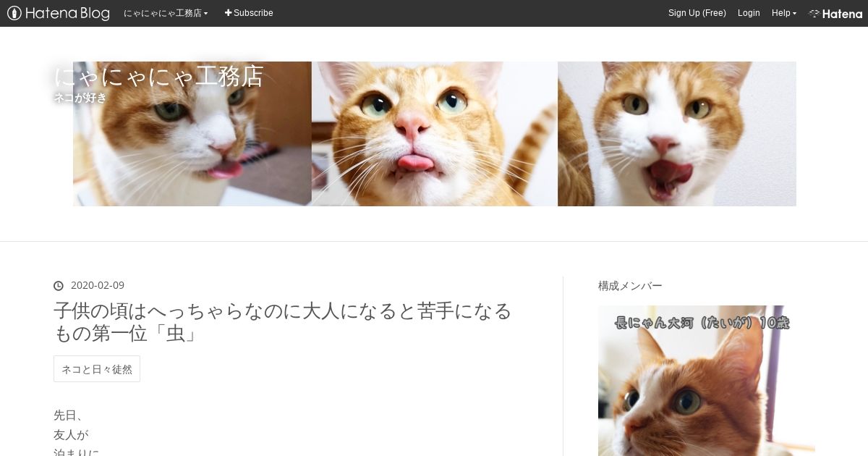The width and height of the screenshot is (868, 456).
Task: Select the 構成メンバー sidebar heading
Action: 630,285
